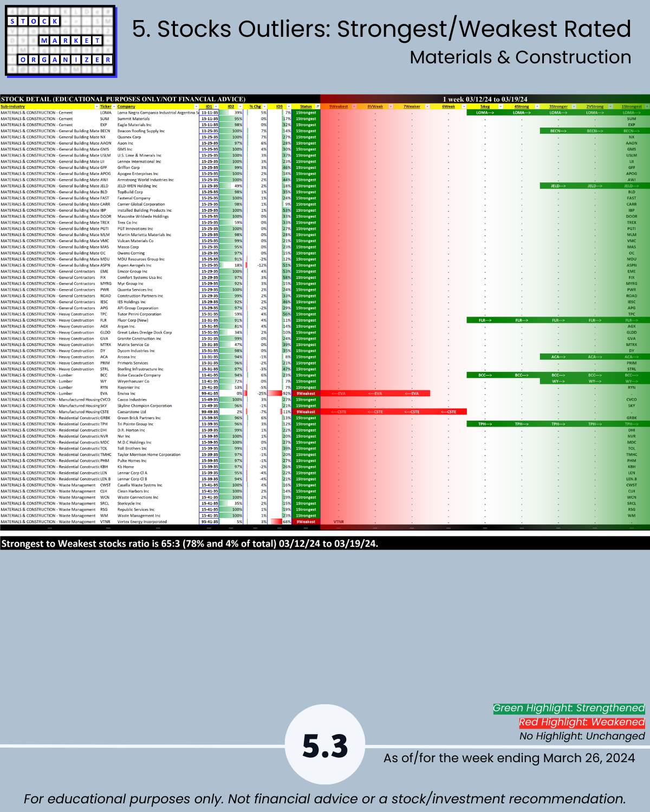
Task: Click the 'Lennox International Inc' cell
Action: [x=158, y=161]
